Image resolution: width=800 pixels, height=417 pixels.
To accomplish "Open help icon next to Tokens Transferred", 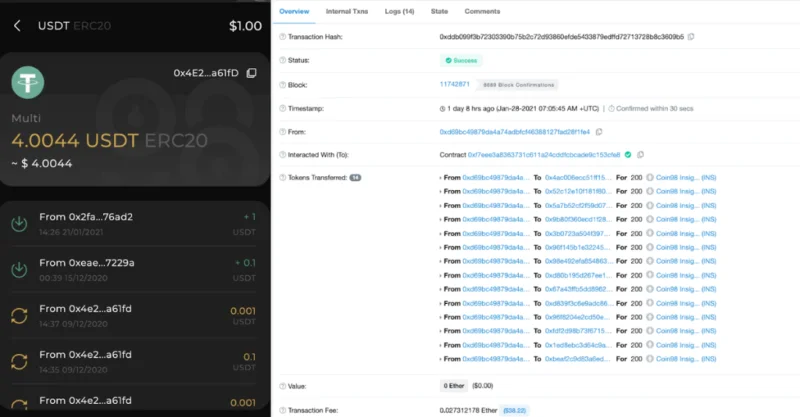I will pyautogui.click(x=283, y=178).
